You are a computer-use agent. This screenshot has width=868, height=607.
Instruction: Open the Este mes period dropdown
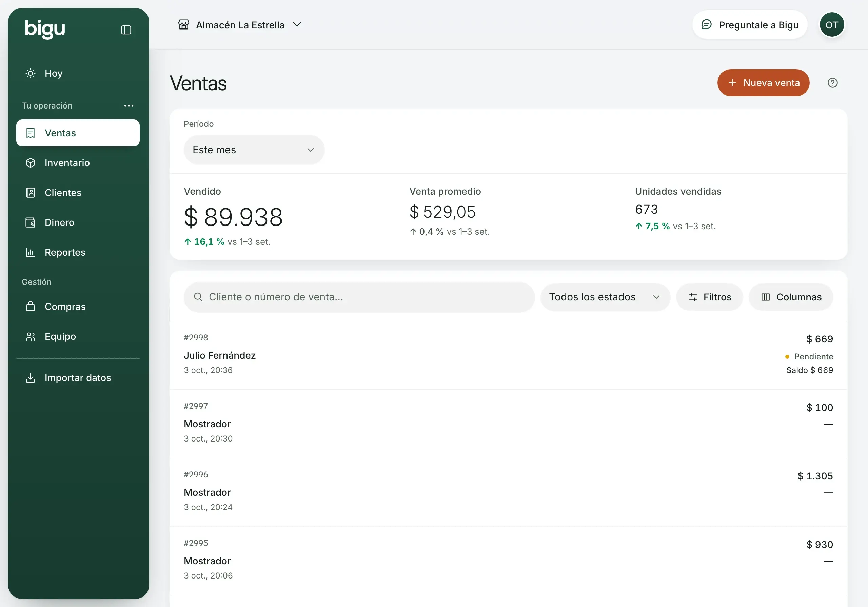(x=254, y=150)
